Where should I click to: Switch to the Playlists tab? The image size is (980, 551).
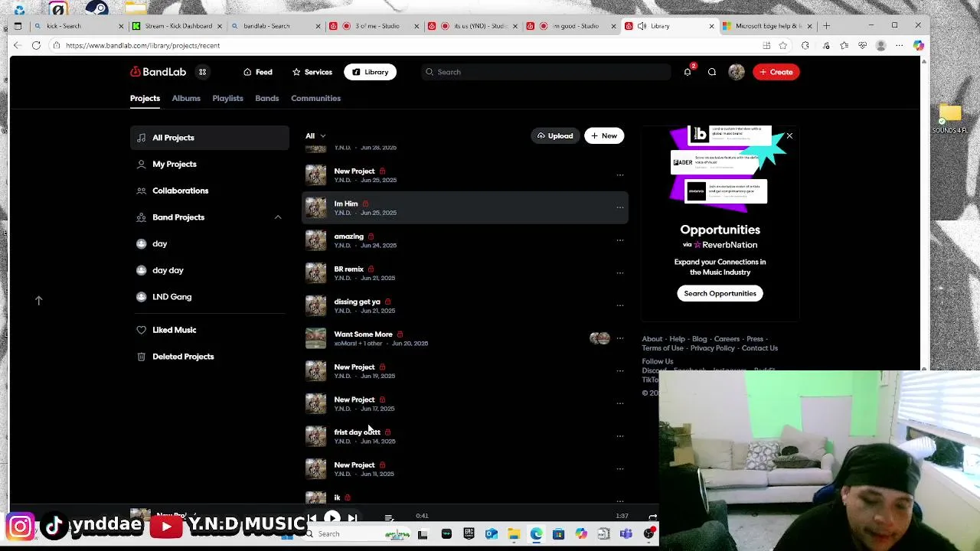(227, 98)
